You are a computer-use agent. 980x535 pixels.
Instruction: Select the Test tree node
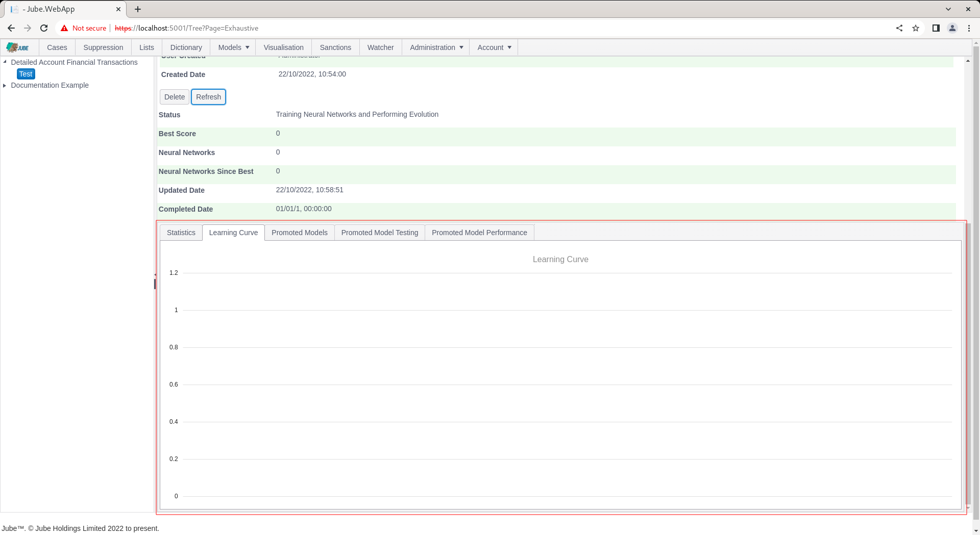pos(26,74)
